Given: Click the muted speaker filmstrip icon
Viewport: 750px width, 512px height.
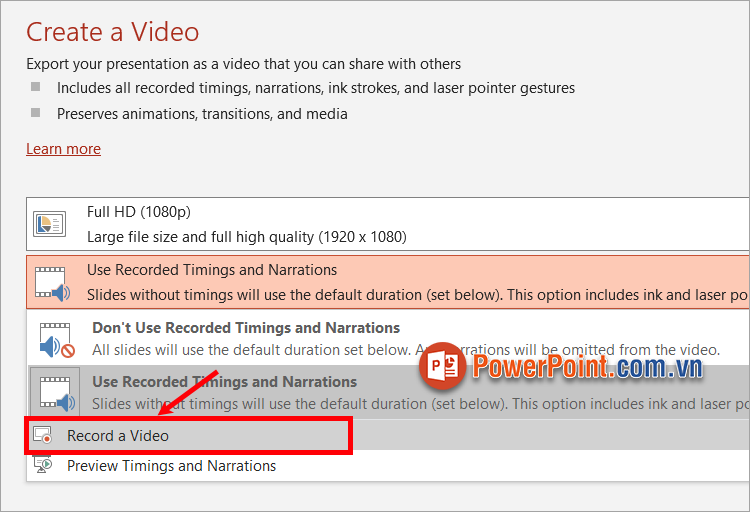Looking at the screenshot, I should pos(57,340).
